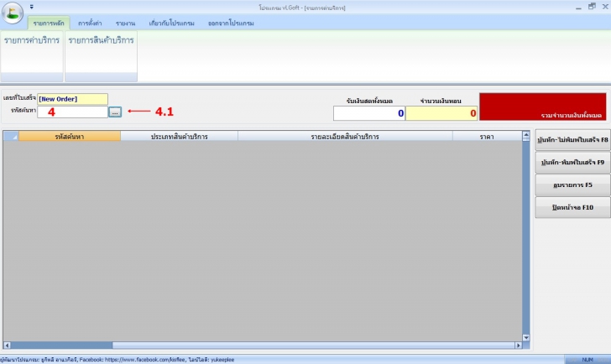Restore down the program window

coord(592,7)
